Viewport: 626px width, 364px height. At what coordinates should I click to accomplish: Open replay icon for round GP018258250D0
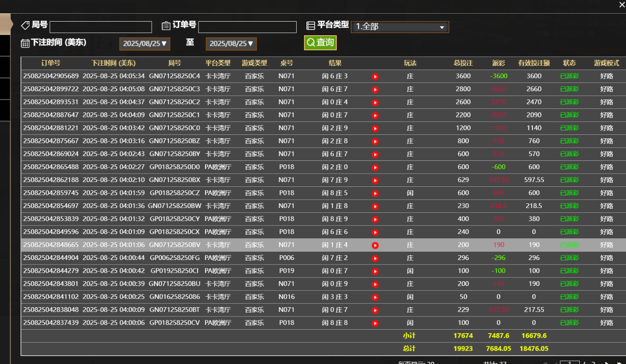375,167
